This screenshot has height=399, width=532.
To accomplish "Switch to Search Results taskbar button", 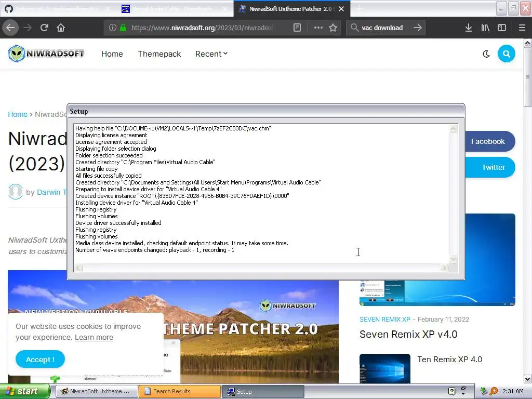I will tap(180, 391).
